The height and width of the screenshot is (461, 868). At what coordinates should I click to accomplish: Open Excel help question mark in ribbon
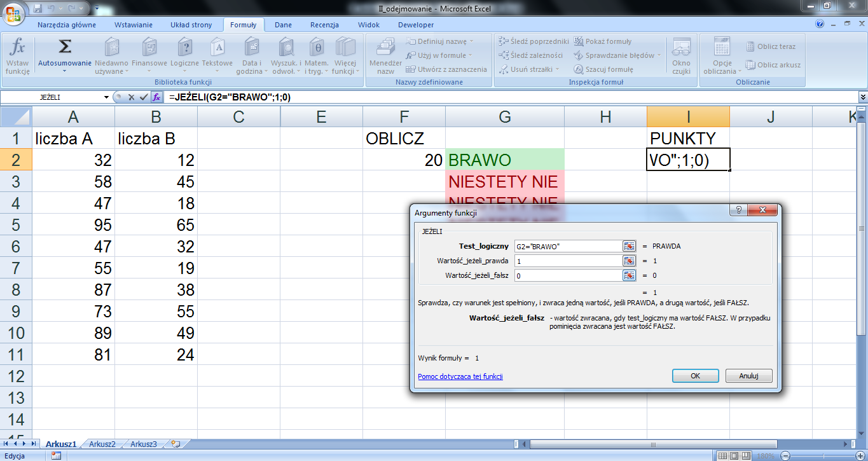pyautogui.click(x=820, y=24)
